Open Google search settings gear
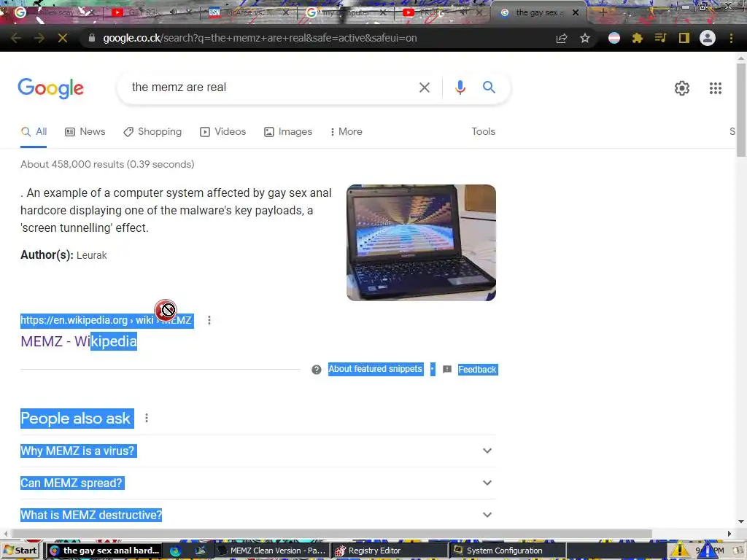747x560 pixels. click(682, 88)
